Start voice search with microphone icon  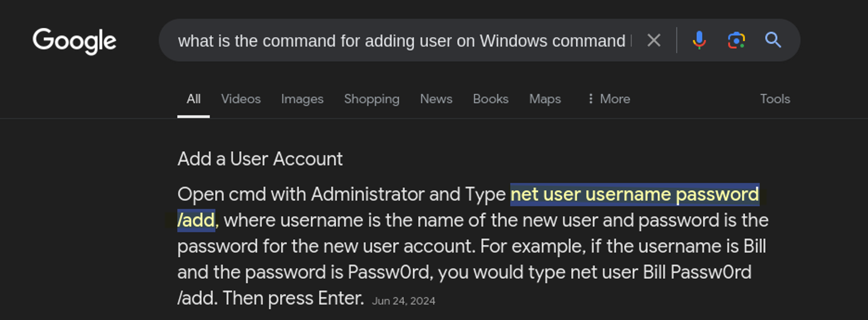pyautogui.click(x=699, y=40)
